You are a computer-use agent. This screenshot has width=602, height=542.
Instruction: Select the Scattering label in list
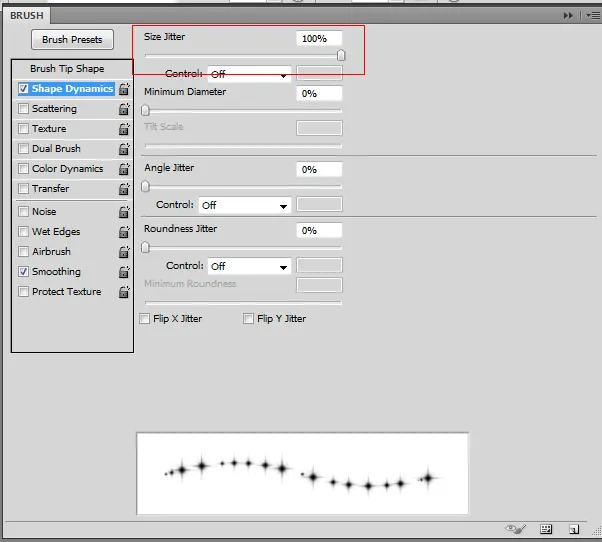pos(54,109)
